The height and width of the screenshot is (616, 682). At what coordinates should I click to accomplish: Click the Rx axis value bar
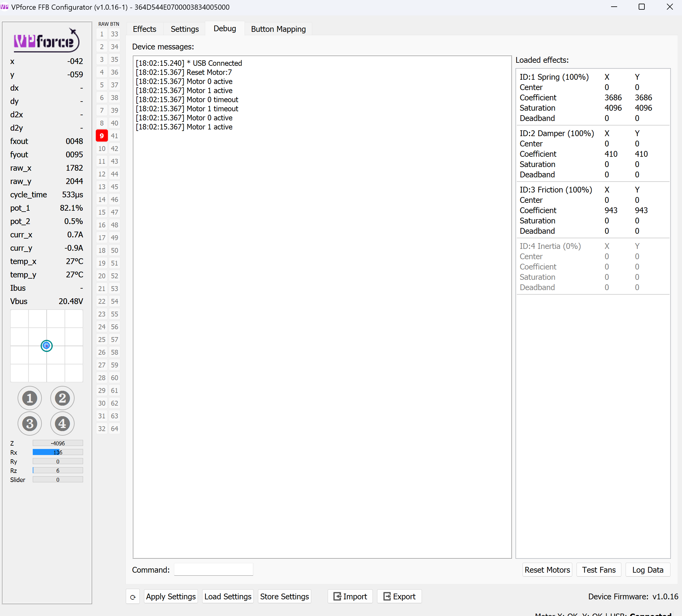point(58,452)
